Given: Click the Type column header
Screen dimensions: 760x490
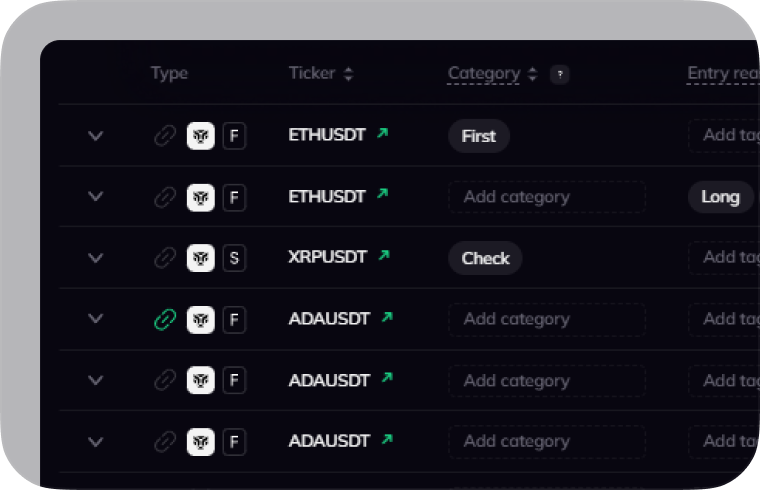Looking at the screenshot, I should [169, 73].
